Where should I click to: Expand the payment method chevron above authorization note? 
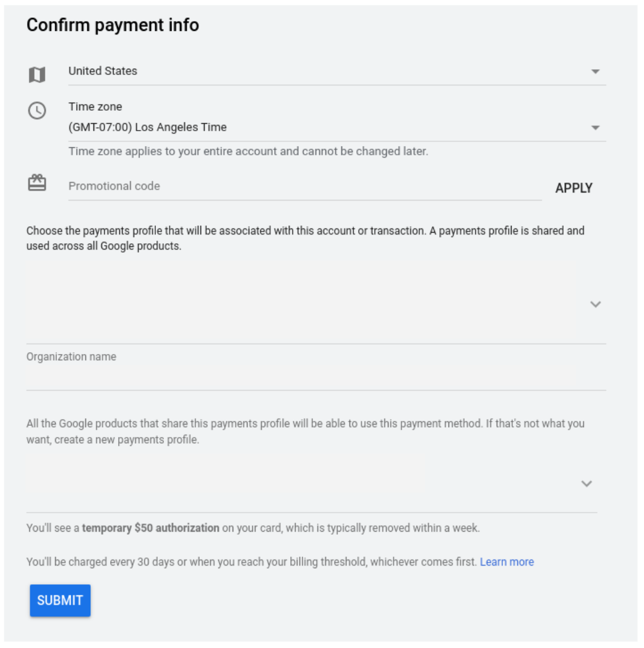[586, 484]
